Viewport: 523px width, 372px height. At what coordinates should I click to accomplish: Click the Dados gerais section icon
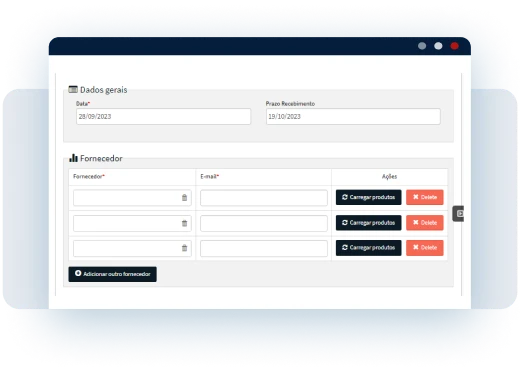click(73, 89)
